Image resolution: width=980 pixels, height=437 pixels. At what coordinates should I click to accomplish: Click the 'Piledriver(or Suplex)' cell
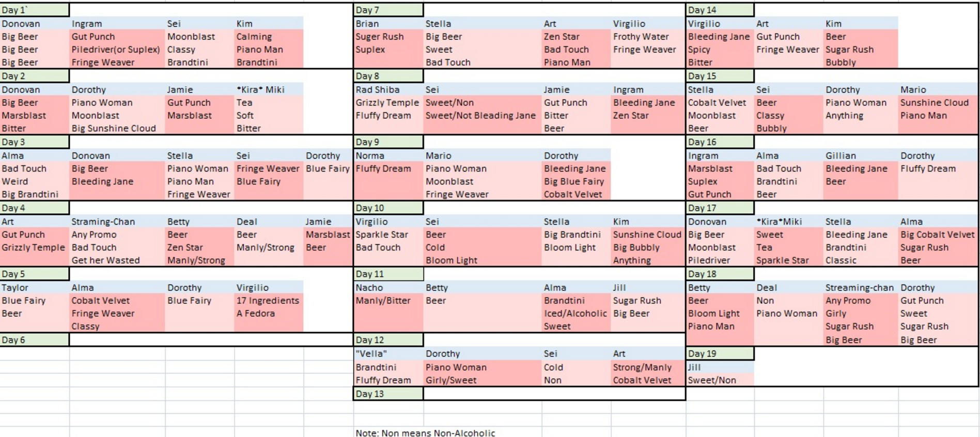click(x=117, y=50)
